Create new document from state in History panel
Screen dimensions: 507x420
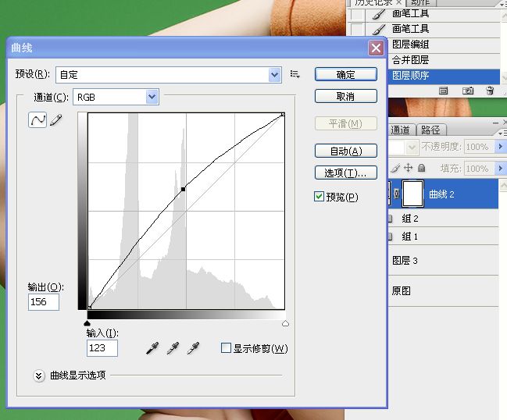click(x=443, y=91)
